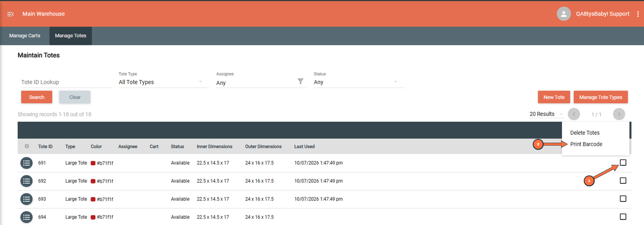Open the vertical three-dot options menu
644x225 pixels.
pyautogui.click(x=638, y=14)
